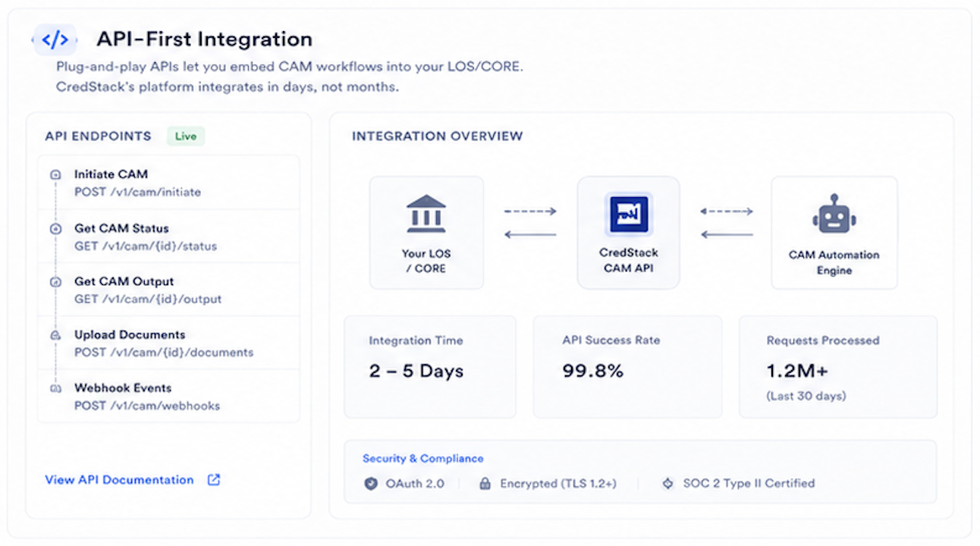This screenshot has width=980, height=546.
Task: Click the path GET /v1/cam/{id}/status
Action: click(x=146, y=246)
